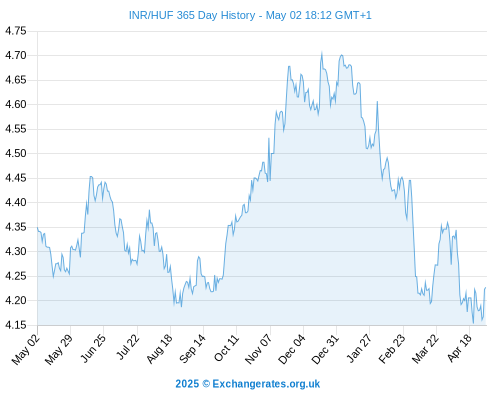Click the 4.50 y-axis value label

coord(15,153)
